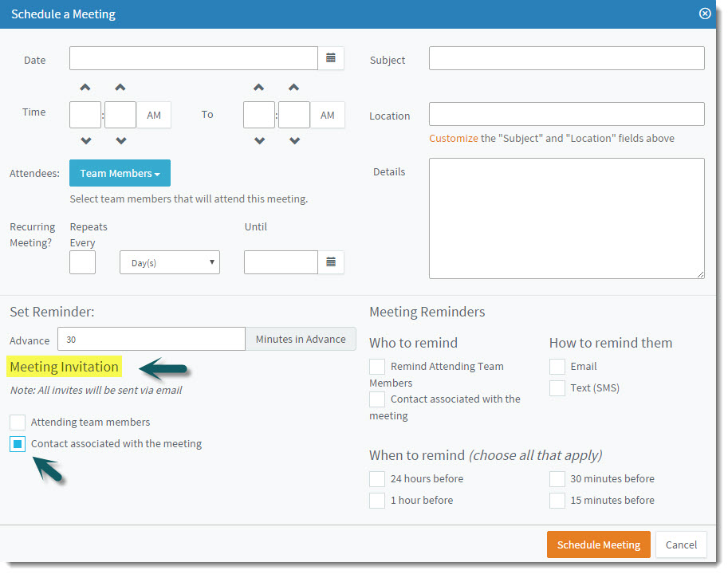Open the Customize fields link
This screenshot has height=574, width=728.
click(453, 138)
